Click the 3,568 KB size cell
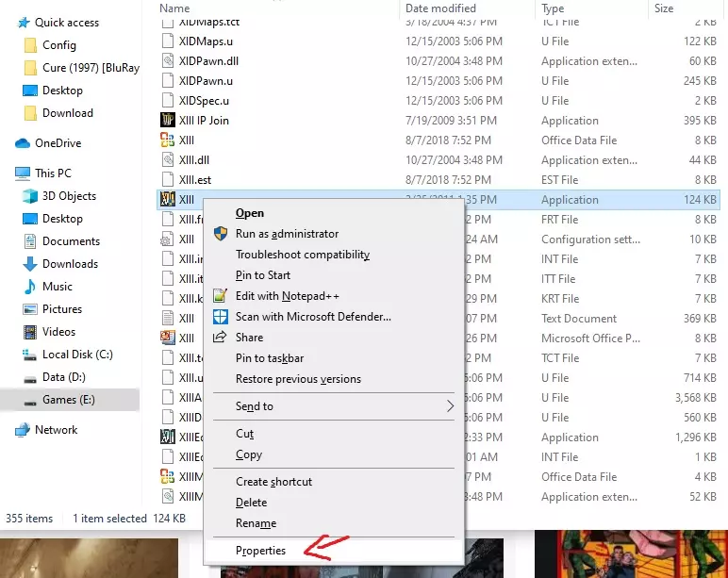The width and height of the screenshot is (728, 578). click(696, 398)
